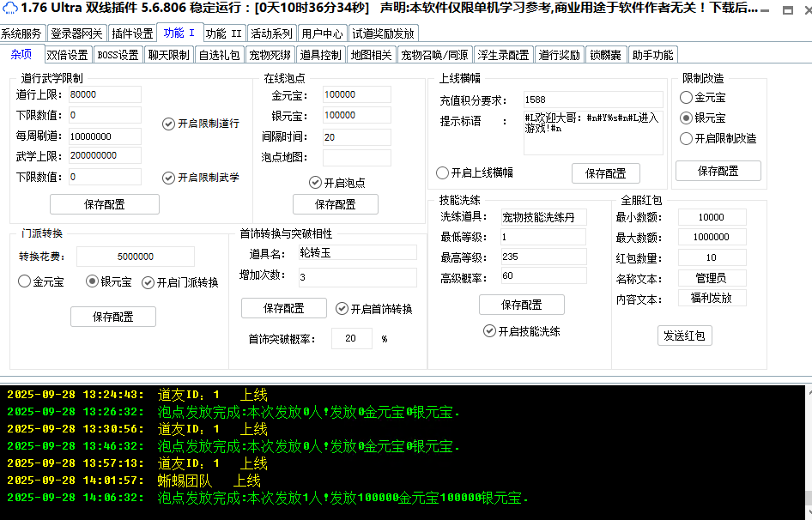Image resolution: width=812 pixels, height=520 pixels.
Task: Select the BOSS设置 sub-tab
Action: (x=118, y=55)
